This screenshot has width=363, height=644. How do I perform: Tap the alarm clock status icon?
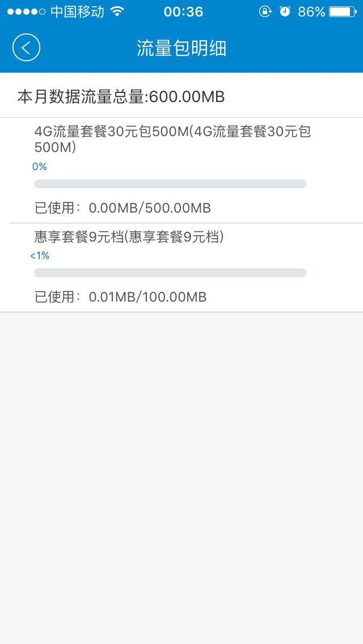[285, 12]
